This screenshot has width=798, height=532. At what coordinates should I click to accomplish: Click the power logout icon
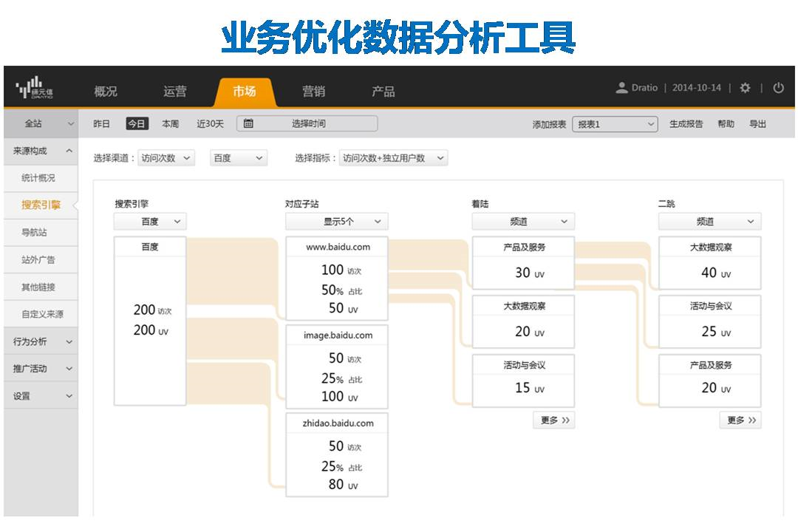point(778,88)
